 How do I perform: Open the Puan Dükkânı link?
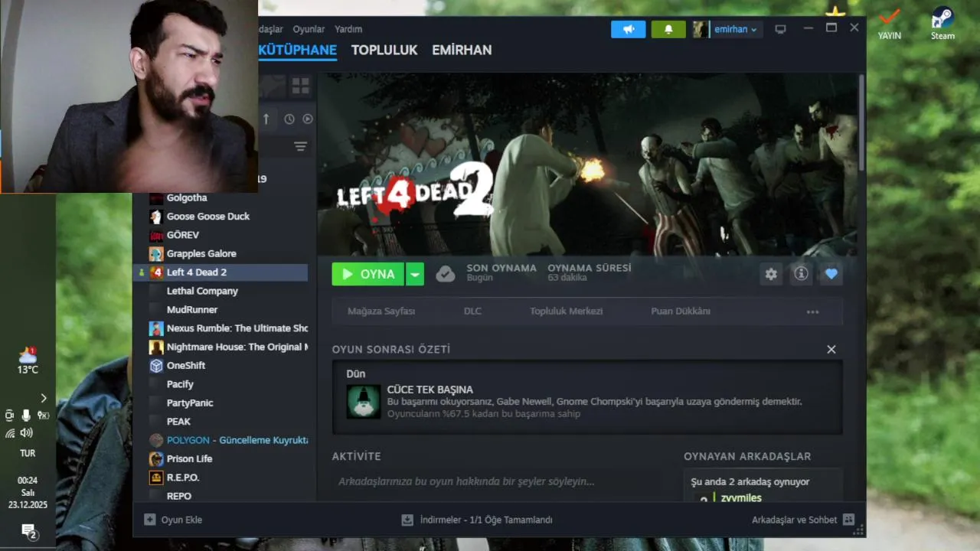point(681,311)
